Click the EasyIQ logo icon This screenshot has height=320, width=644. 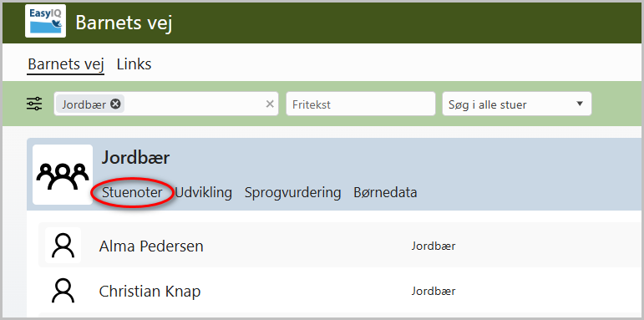(x=46, y=22)
